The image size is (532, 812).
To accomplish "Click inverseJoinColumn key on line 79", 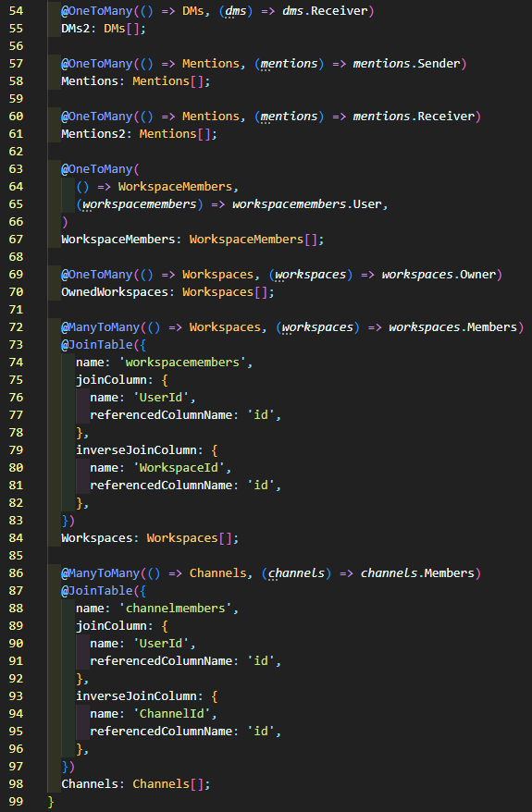I will click(136, 450).
